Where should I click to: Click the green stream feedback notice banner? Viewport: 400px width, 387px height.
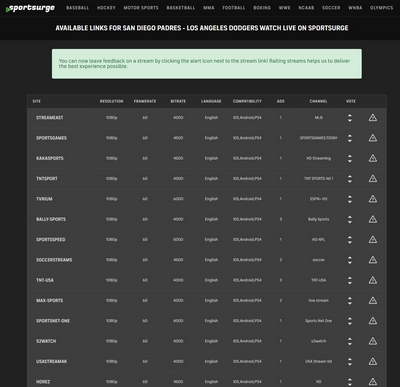(207, 64)
